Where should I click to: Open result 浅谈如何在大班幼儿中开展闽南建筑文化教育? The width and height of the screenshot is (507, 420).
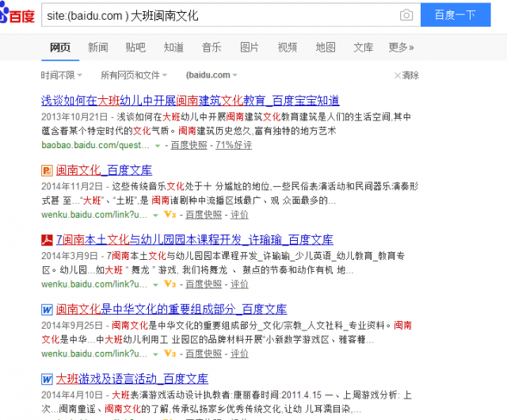(190, 101)
